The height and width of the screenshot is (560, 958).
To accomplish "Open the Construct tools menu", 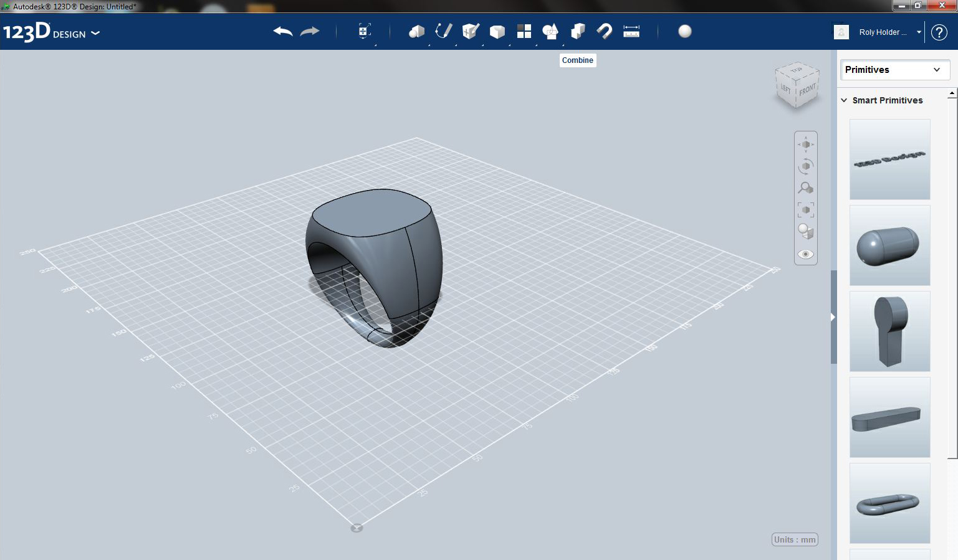I will point(471,31).
